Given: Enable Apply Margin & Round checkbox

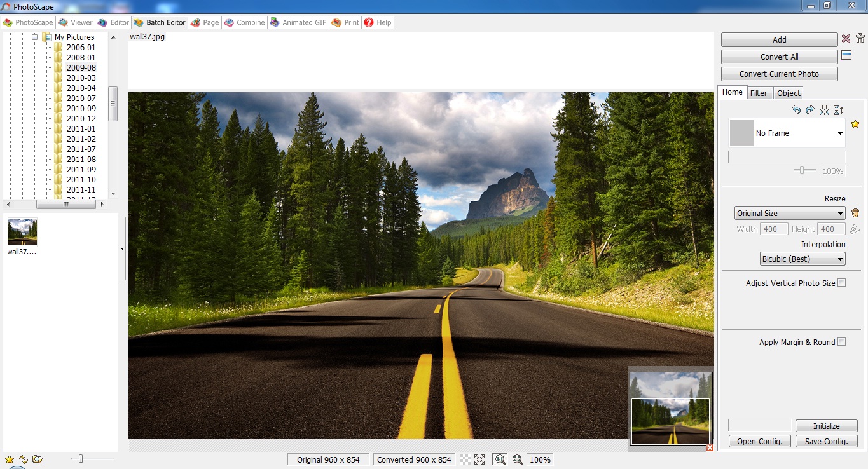Looking at the screenshot, I should click(842, 342).
